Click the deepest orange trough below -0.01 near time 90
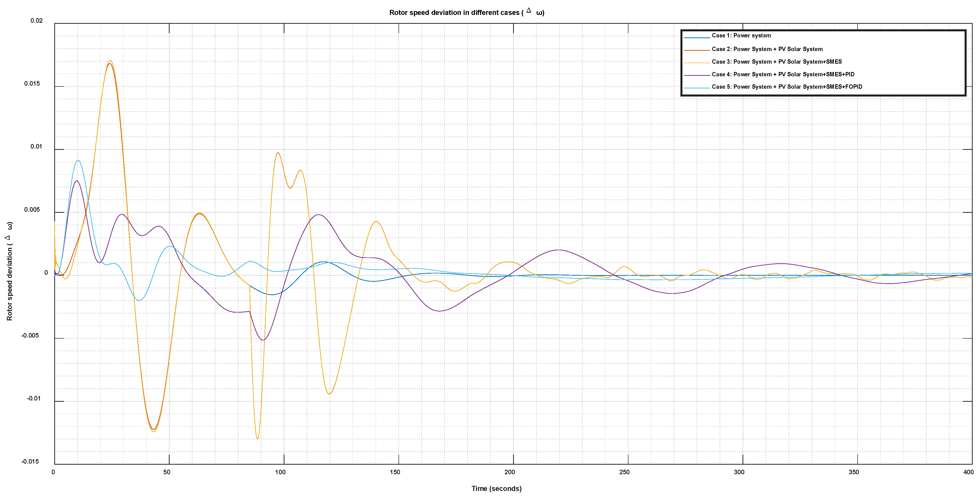This screenshot has width=980, height=498. tap(257, 439)
